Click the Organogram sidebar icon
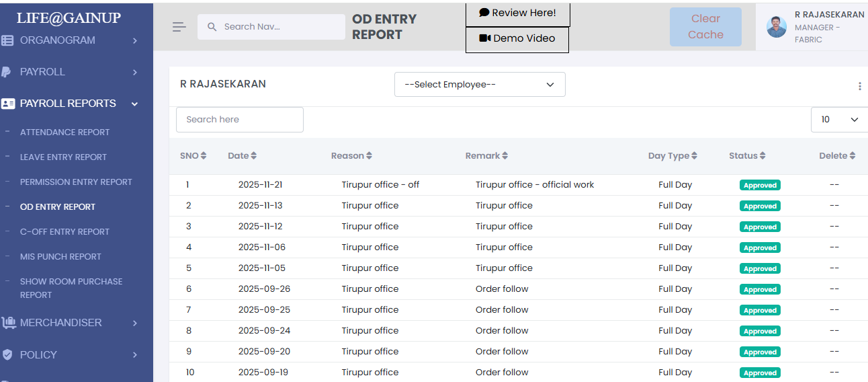The image size is (868, 382). click(x=7, y=40)
